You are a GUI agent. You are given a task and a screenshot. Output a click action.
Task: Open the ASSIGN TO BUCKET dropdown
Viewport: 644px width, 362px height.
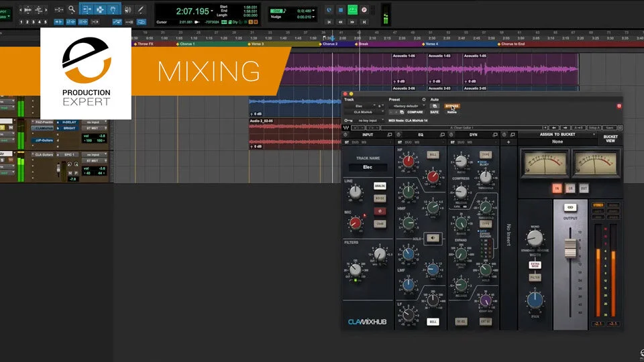coord(557,135)
